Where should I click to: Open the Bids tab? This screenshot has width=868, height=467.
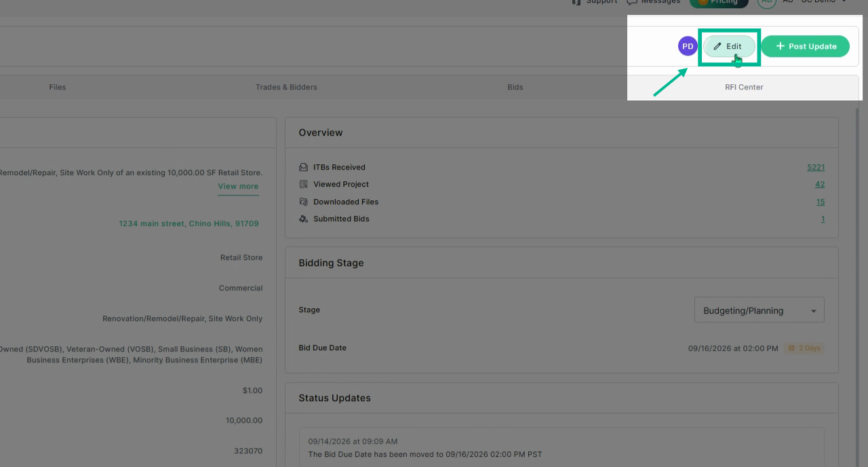515,87
